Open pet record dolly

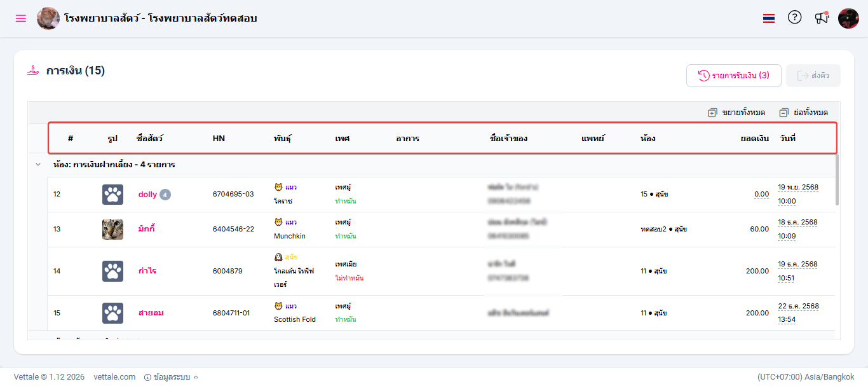[x=147, y=195]
